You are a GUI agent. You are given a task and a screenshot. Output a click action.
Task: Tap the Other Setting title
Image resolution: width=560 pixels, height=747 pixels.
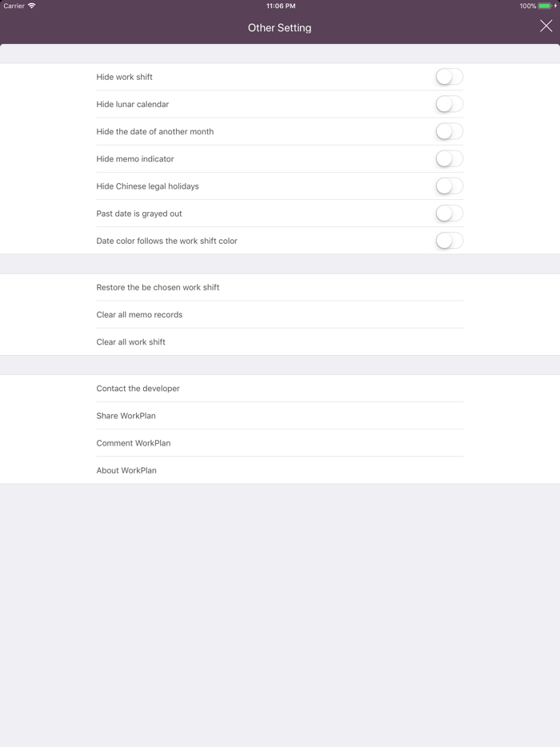279,27
